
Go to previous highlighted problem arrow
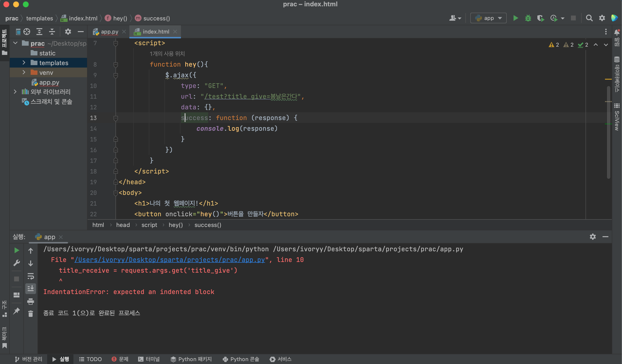pos(595,45)
